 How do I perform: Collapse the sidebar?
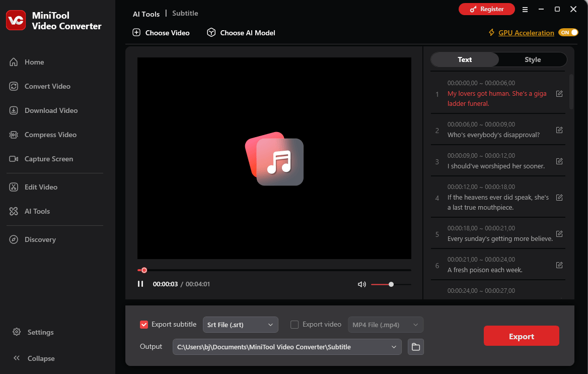pos(34,358)
